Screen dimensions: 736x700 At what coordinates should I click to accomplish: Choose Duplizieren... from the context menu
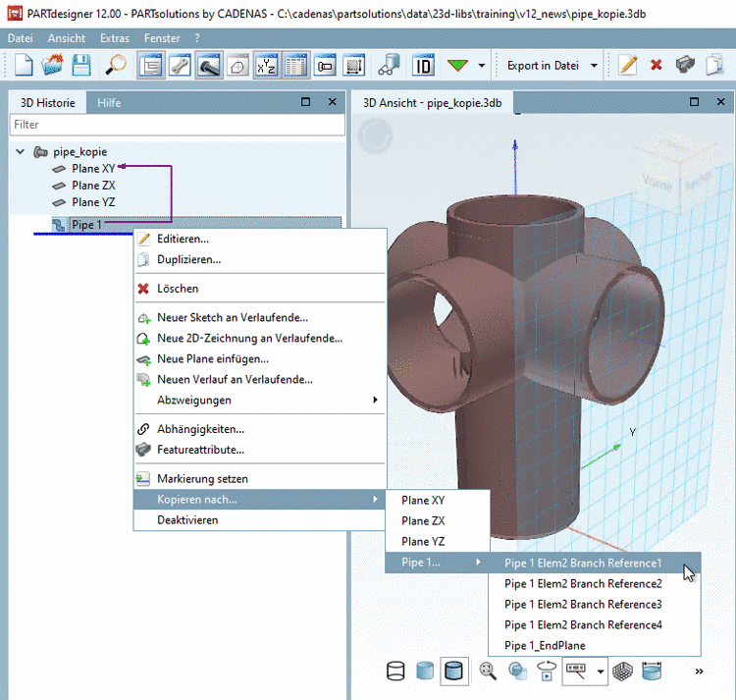(260, 259)
